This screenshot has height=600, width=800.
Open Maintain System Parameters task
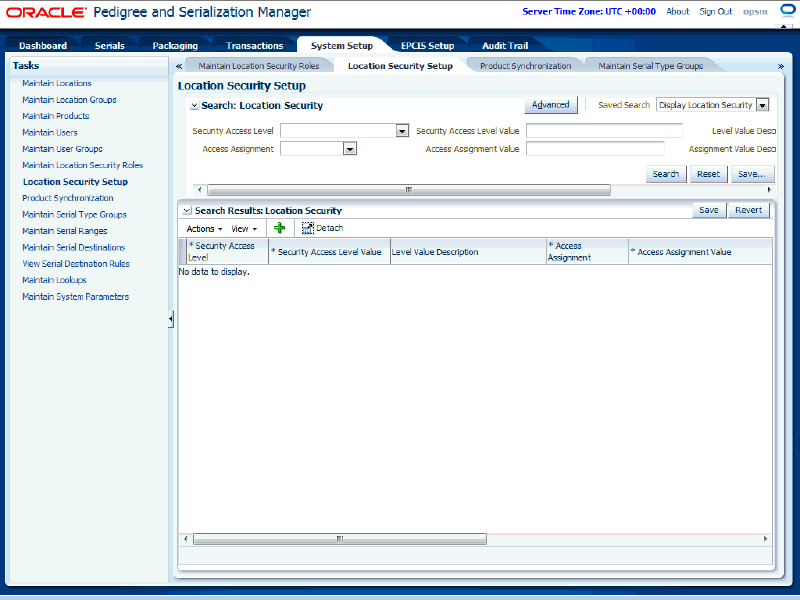coord(76,296)
